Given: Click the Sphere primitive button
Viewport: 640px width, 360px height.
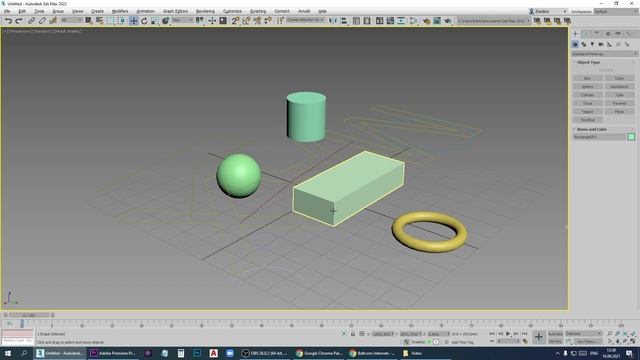Looking at the screenshot, I should tap(588, 87).
